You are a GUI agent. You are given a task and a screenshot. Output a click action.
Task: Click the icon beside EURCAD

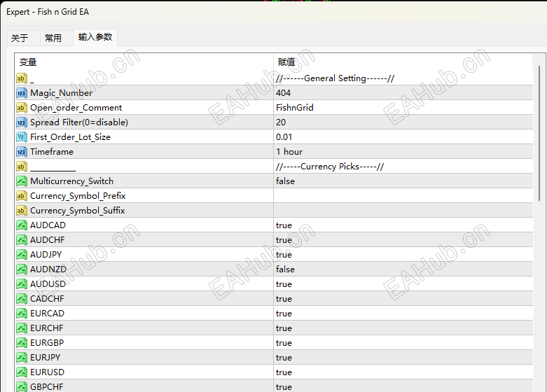coord(22,314)
